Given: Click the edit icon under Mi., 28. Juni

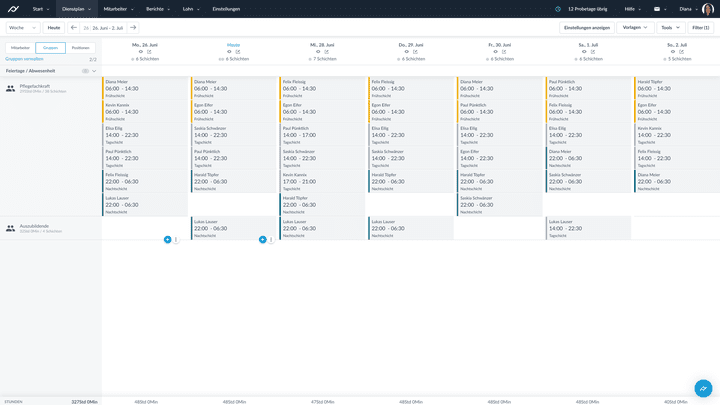Looking at the screenshot, I should coord(327,51).
